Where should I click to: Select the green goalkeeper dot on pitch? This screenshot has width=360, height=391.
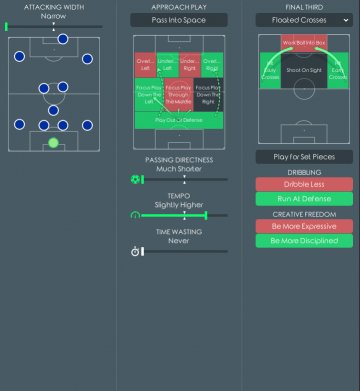click(53, 143)
